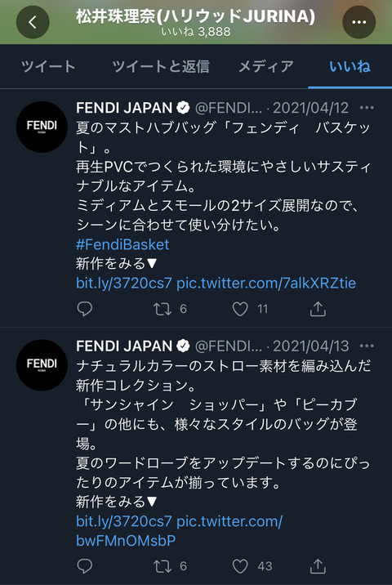The height and width of the screenshot is (585, 392).
Task: Reply to the 2021/04/13 FENDI JAPAN tweet
Action: coord(85,566)
